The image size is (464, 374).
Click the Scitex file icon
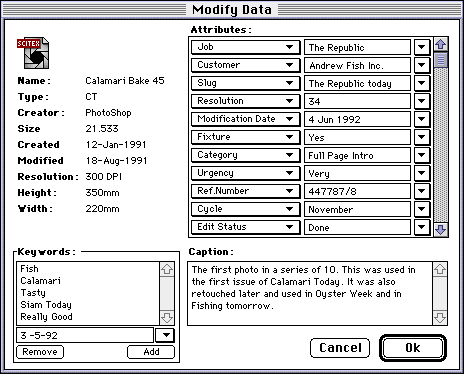coord(33,53)
